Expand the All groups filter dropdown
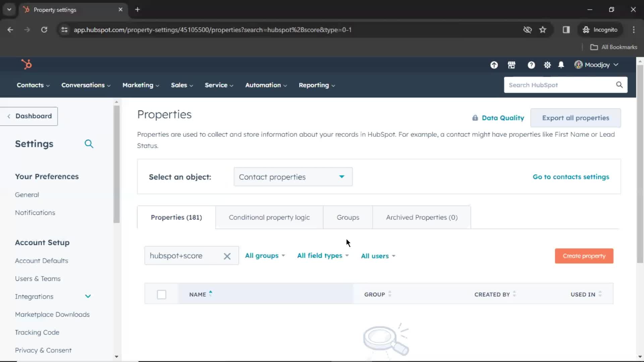Screen dimensions: 644x362 pos(265,255)
